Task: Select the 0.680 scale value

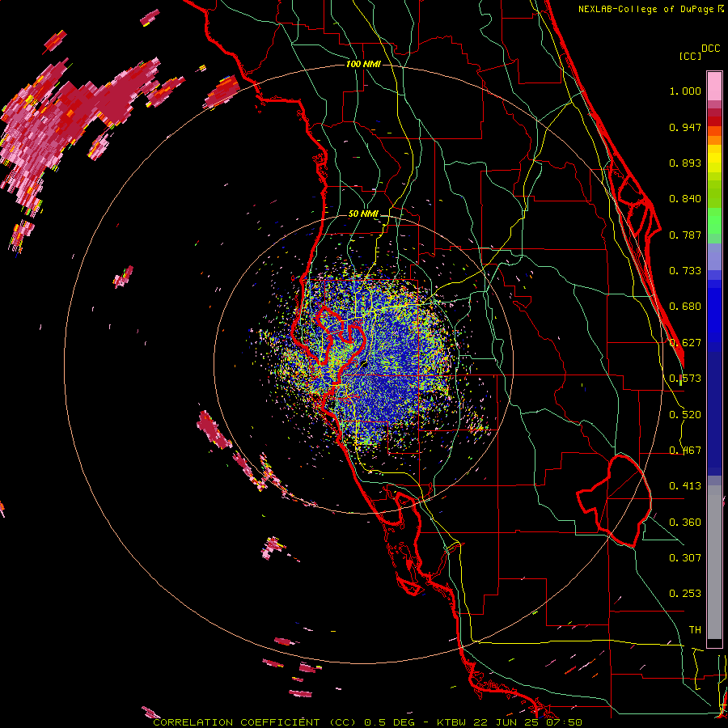Action: (x=685, y=307)
